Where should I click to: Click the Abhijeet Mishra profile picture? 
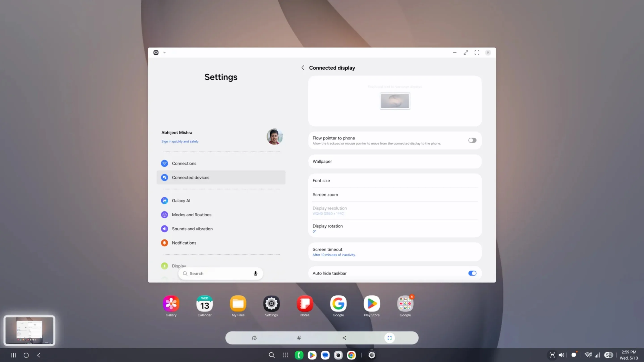(x=275, y=136)
